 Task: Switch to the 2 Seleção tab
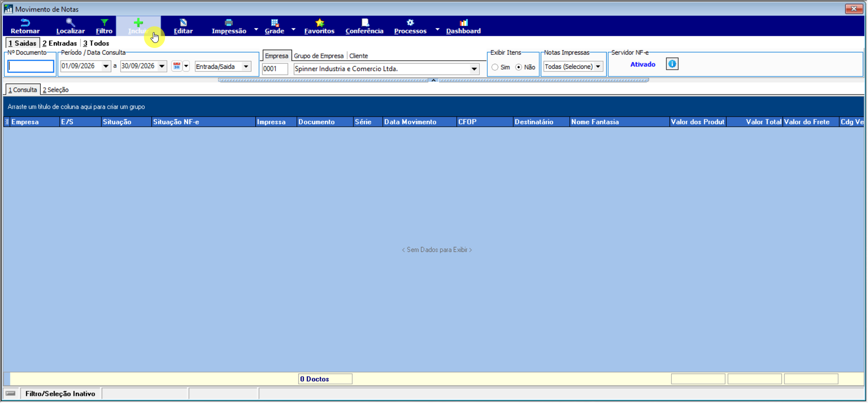[56, 90]
